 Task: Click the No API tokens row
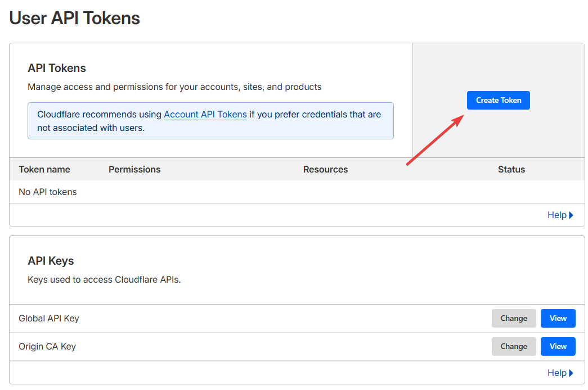[x=48, y=192]
